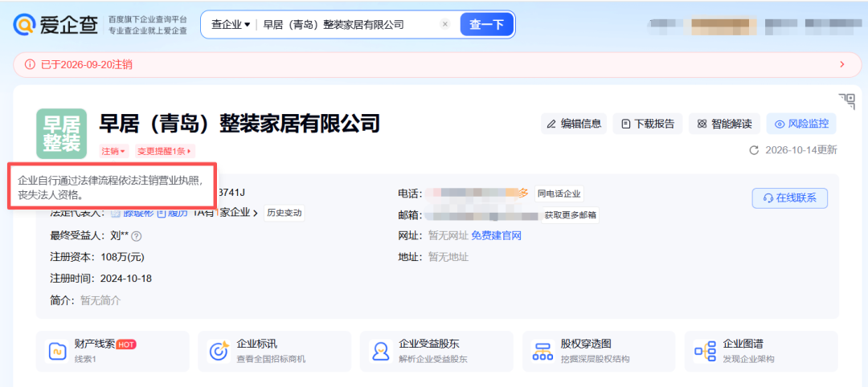868x387 pixels.
Task: Click the 早居整装 company logo thumbnail
Action: click(61, 134)
